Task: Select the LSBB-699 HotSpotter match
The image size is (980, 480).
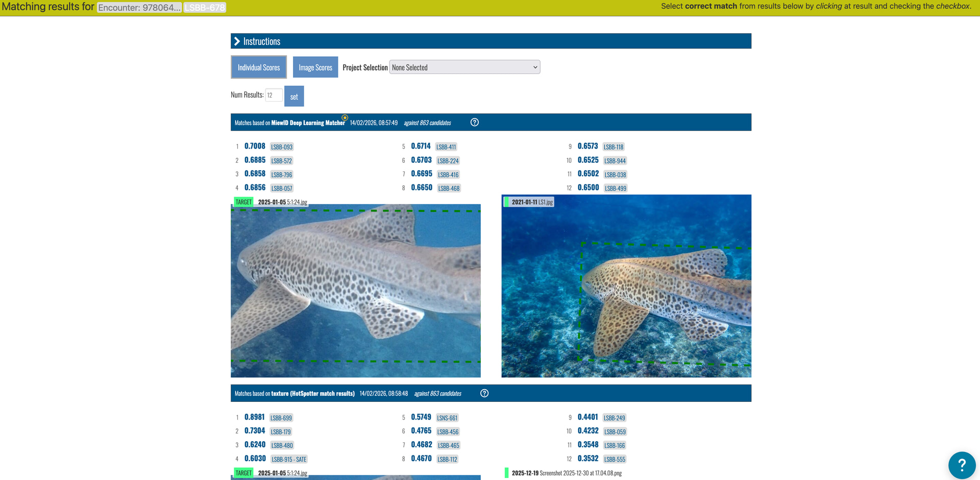Action: tap(281, 418)
